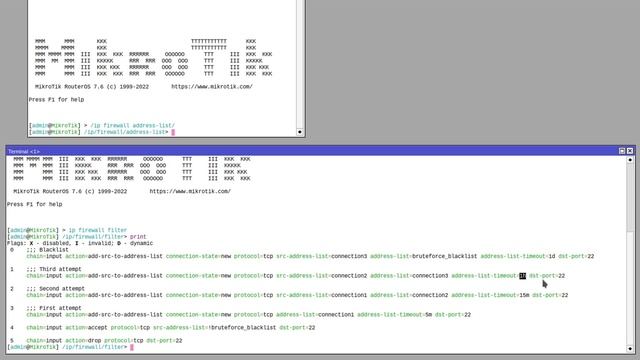The width and height of the screenshot is (640, 360).
Task: Click the maximize icon of Terminal <1> window
Action: coord(622,151)
